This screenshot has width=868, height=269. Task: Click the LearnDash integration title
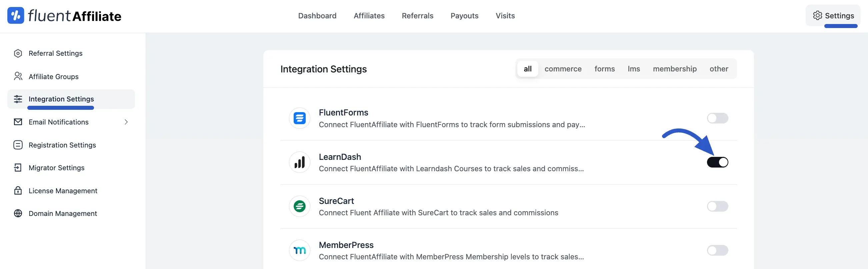(x=340, y=157)
